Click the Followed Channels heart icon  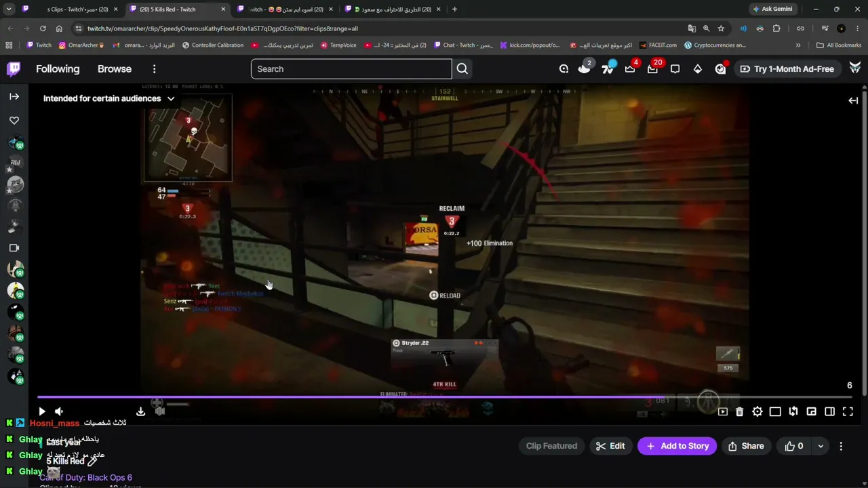click(14, 120)
